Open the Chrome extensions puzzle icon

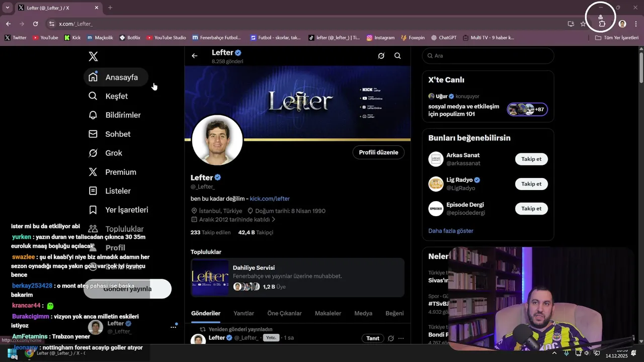point(602,24)
